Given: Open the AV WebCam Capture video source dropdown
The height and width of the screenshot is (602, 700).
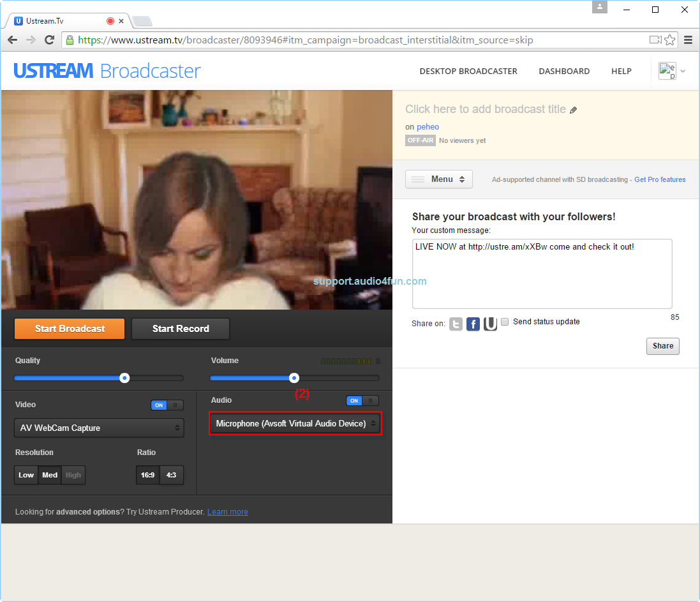Looking at the screenshot, I should 99,428.
